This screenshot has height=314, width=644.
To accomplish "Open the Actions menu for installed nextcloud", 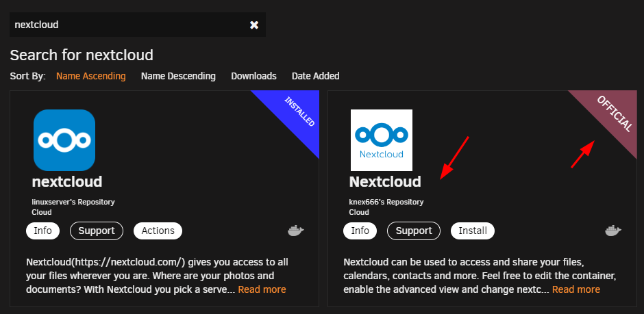I will click(158, 231).
